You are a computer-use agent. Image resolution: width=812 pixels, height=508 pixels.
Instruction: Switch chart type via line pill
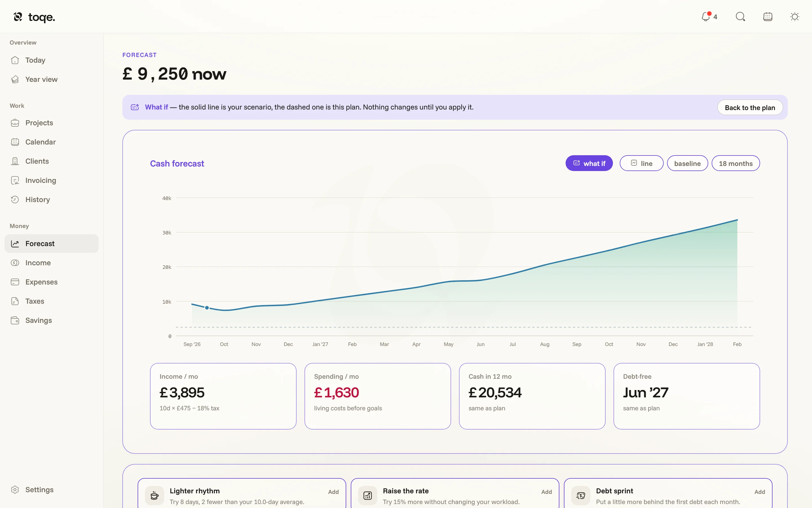(641, 163)
